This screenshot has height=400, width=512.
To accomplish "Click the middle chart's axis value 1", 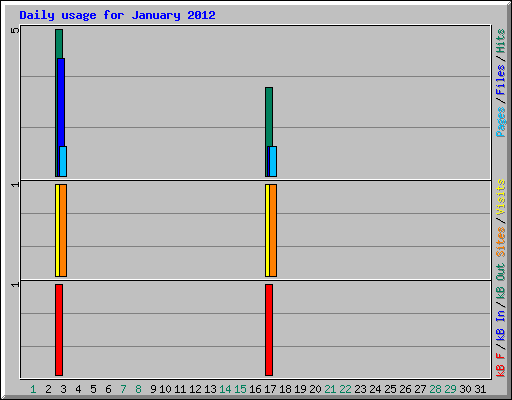I will tap(15, 184).
